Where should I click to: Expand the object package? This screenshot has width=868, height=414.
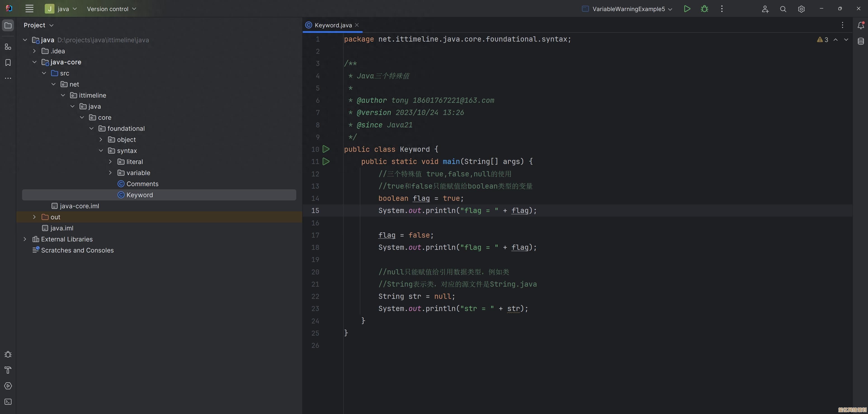pos(101,139)
